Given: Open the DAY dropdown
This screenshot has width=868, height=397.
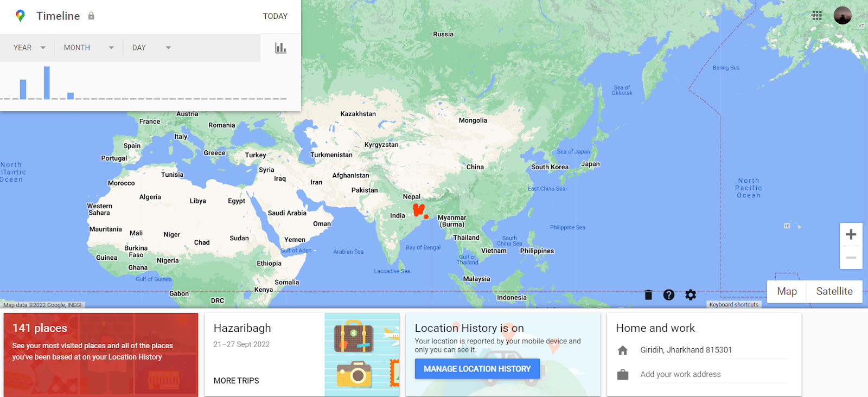Looking at the screenshot, I should point(151,48).
